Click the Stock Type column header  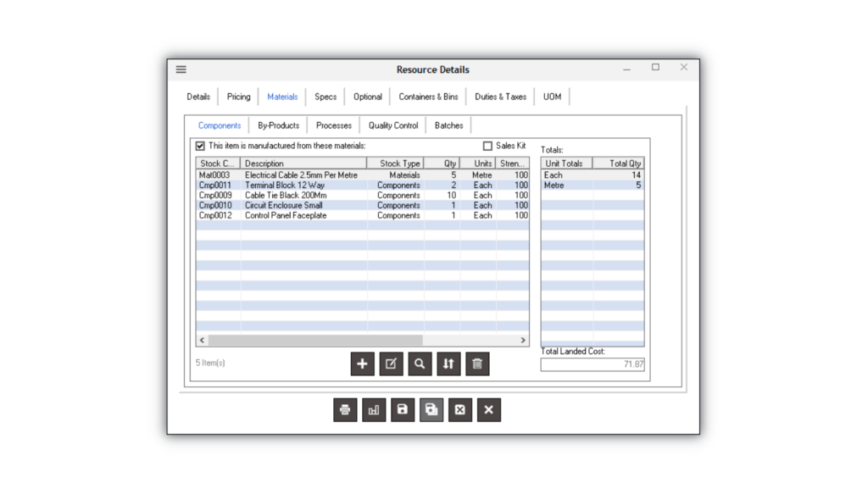[396, 164]
